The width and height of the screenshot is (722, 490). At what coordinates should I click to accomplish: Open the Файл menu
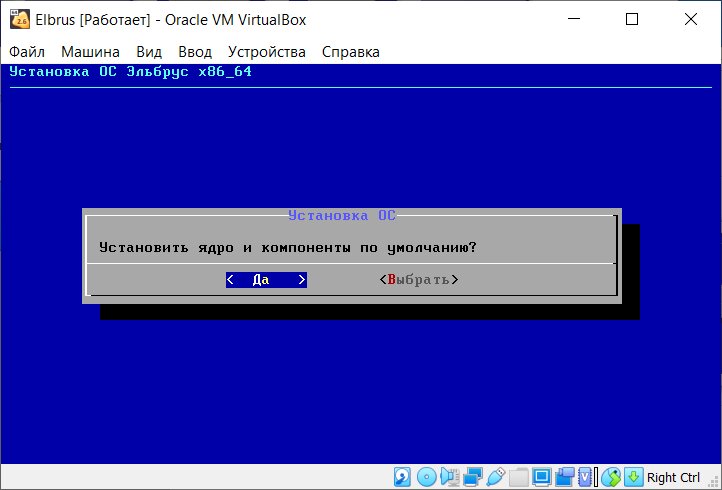(x=27, y=52)
